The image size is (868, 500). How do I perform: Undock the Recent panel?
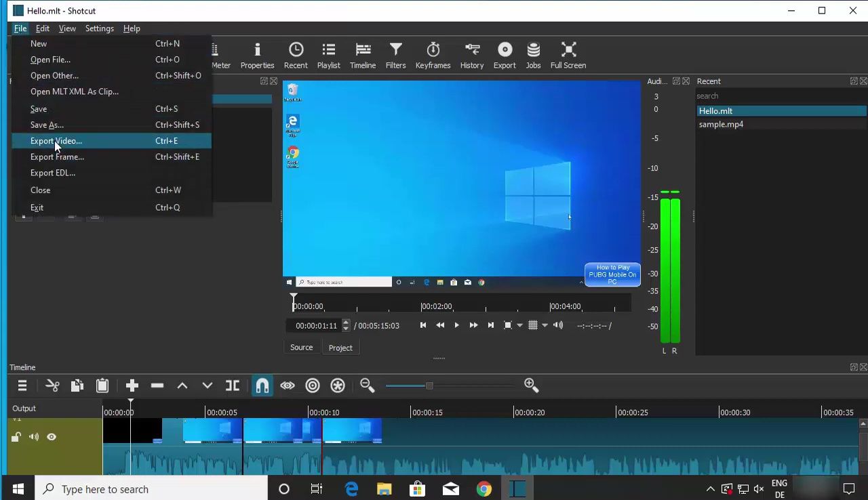(854, 81)
